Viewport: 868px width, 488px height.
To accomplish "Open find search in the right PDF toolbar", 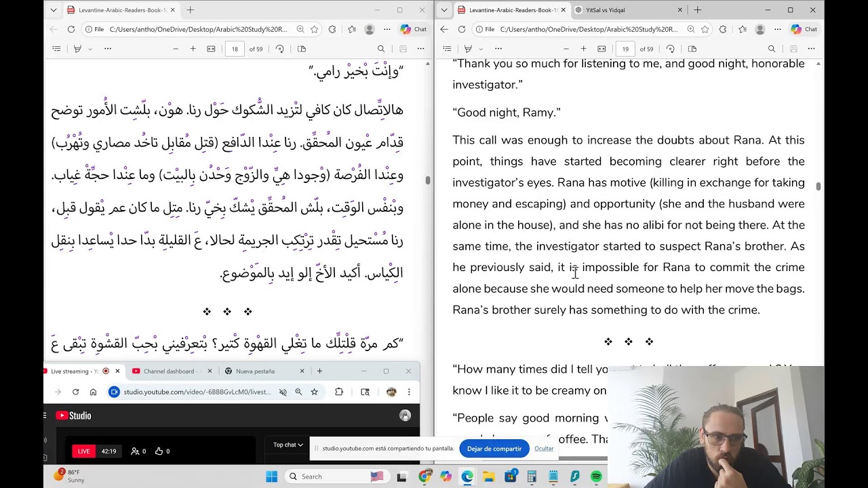I will (x=772, y=49).
